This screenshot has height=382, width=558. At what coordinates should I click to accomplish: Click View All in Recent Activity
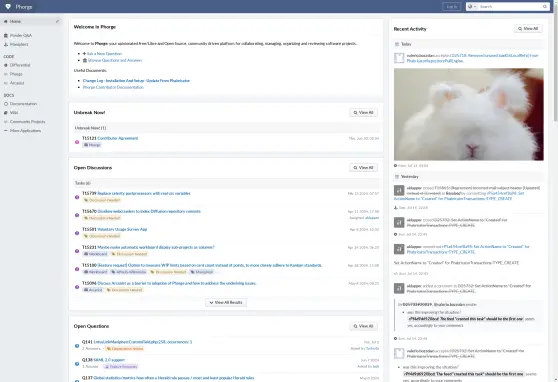pyautogui.click(x=528, y=28)
